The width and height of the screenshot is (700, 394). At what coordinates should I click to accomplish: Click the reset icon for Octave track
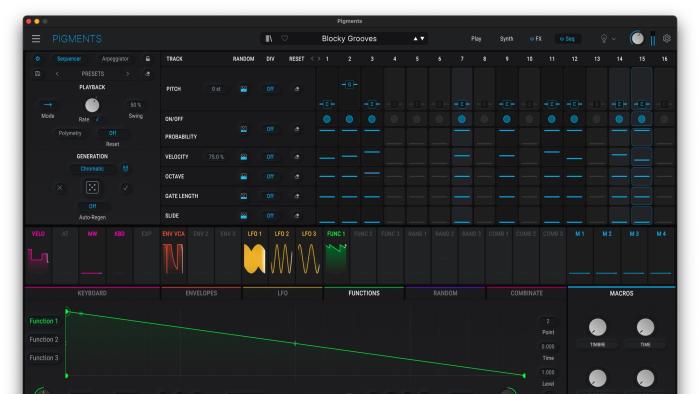tap(297, 177)
